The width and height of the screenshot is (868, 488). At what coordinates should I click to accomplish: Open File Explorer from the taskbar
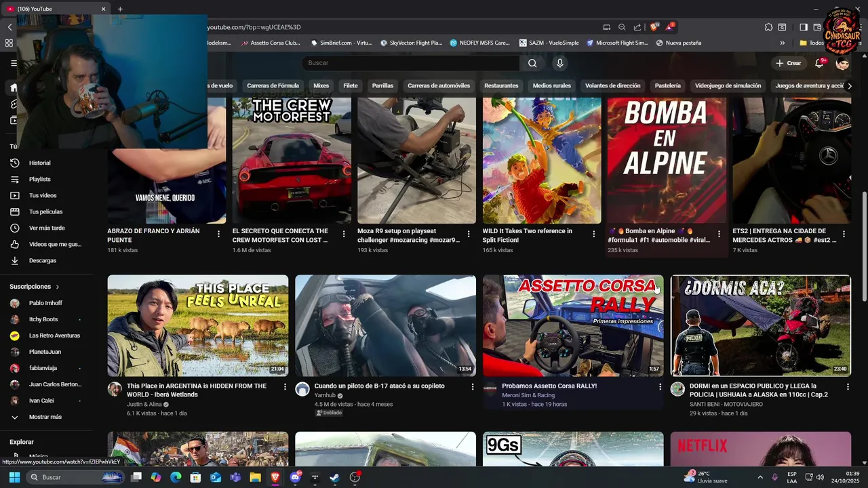(x=256, y=477)
